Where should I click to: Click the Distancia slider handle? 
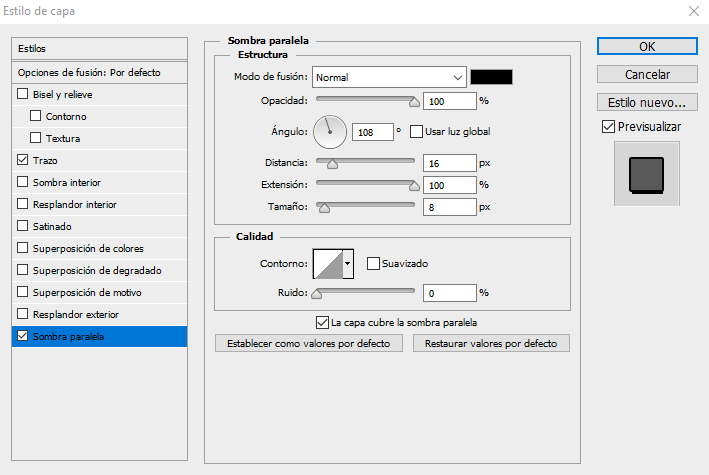tap(332, 164)
